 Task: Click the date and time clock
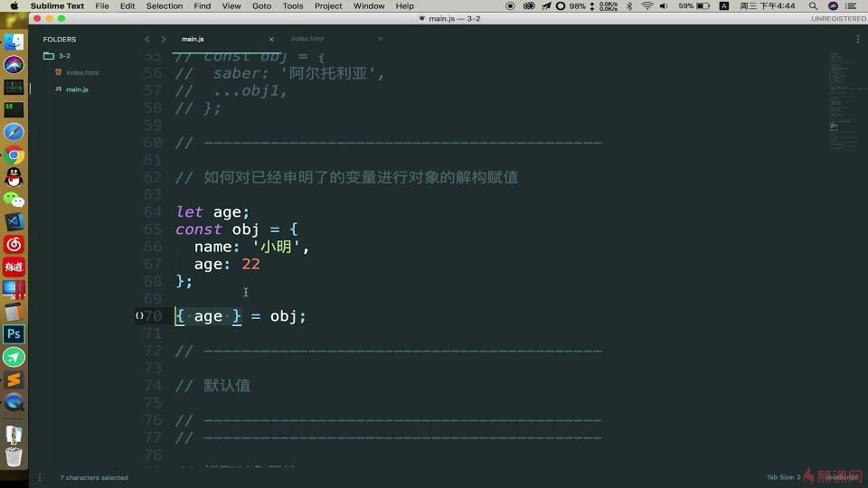pos(768,6)
